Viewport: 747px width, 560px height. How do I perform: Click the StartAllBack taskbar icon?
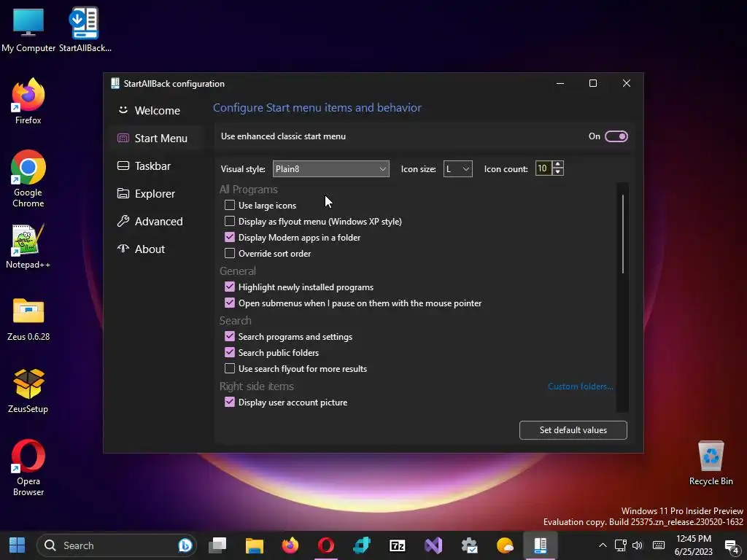541,545
